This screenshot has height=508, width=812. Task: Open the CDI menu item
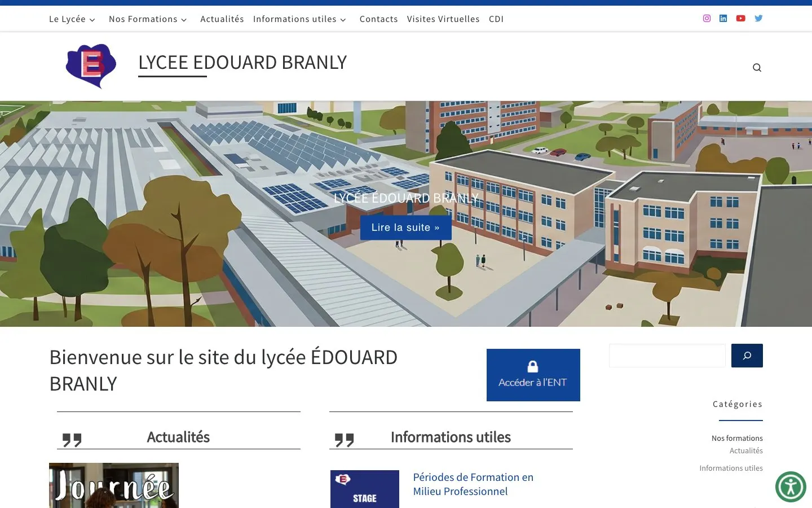click(496, 19)
